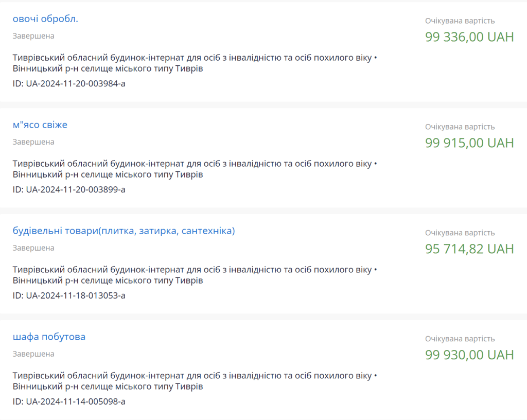Click the ID UA-2024-11-18-013053-a text
The height and width of the screenshot is (420, 527).
[x=69, y=295]
